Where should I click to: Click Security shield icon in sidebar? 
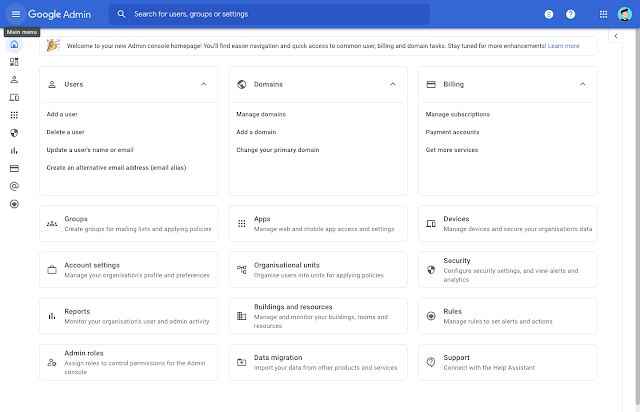(x=14, y=132)
